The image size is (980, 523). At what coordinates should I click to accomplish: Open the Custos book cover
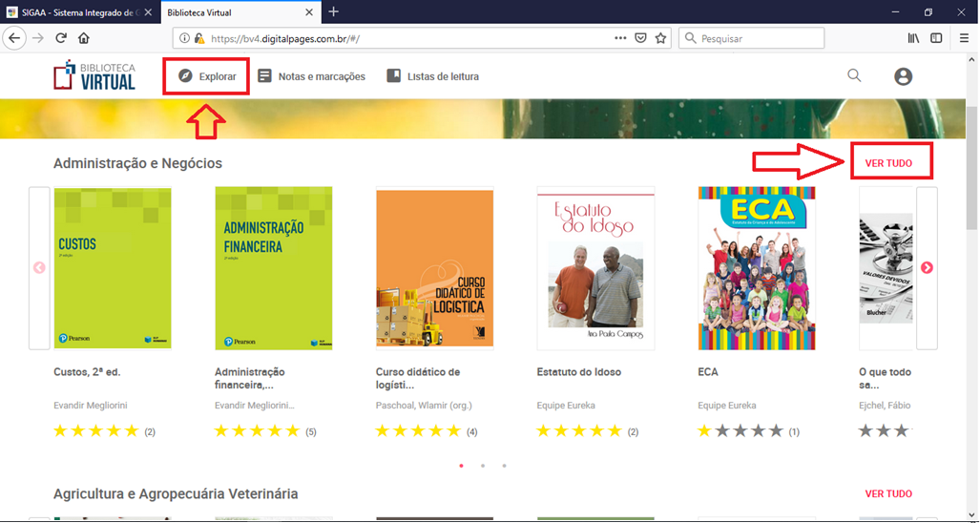113,268
